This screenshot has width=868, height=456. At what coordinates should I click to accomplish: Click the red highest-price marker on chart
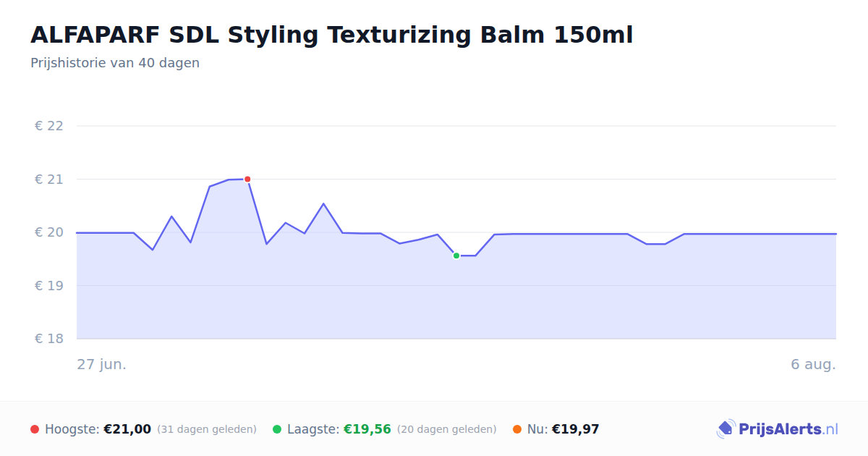pos(247,179)
